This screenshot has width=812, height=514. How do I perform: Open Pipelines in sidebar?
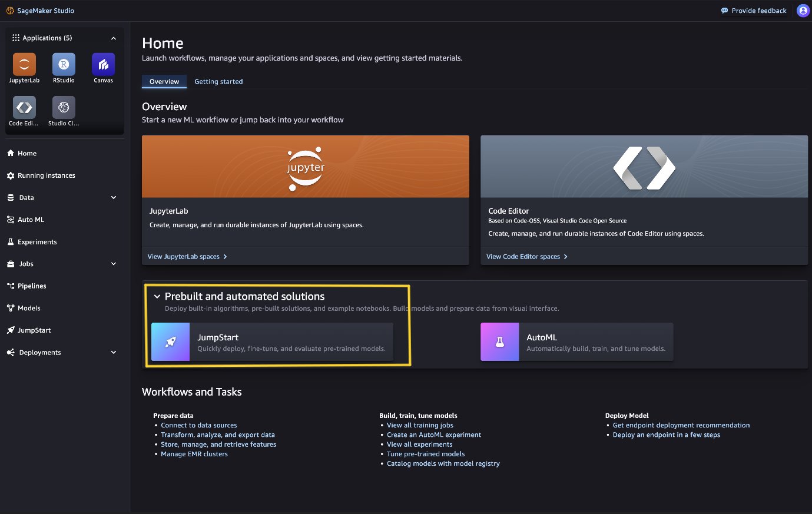[x=32, y=286]
